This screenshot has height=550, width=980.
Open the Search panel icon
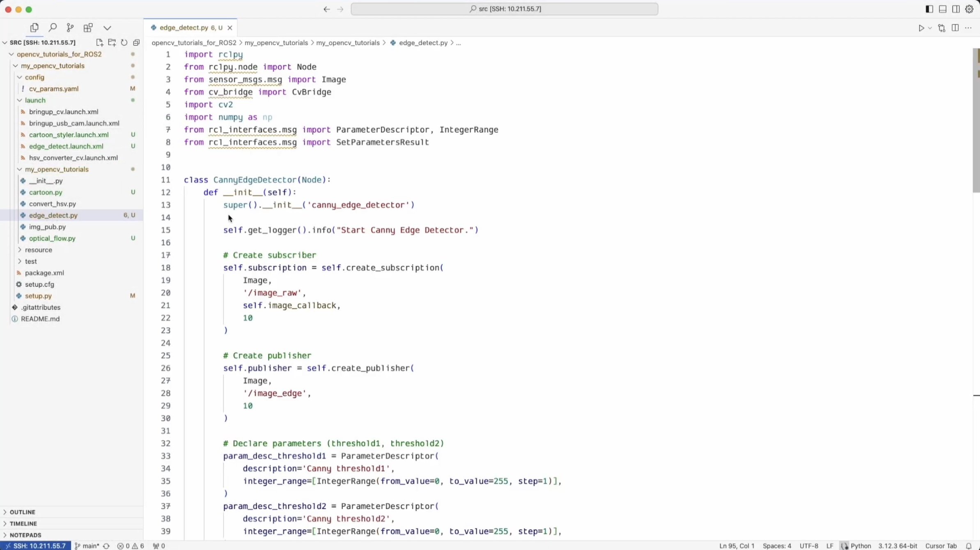coord(53,28)
